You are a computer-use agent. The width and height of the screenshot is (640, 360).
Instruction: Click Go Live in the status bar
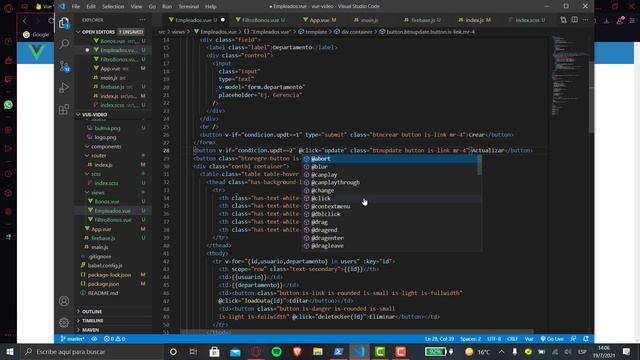(552, 339)
